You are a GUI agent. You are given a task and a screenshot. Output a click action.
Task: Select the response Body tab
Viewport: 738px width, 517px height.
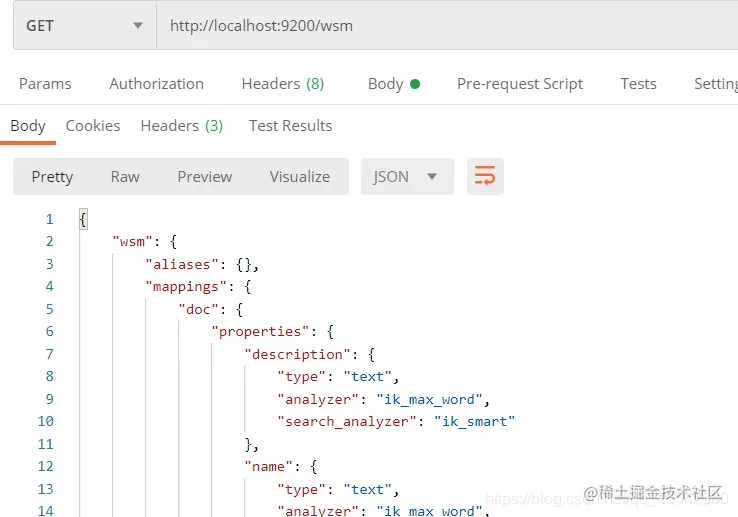28,126
